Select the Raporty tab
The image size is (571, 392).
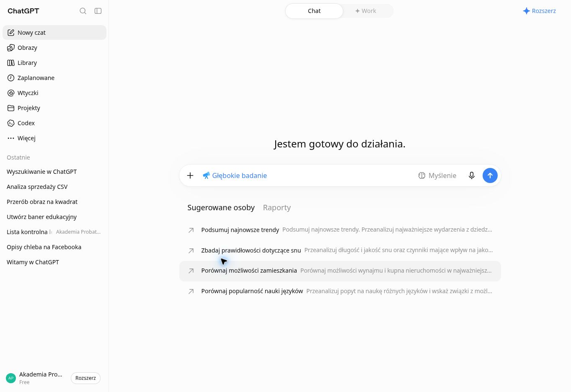pyautogui.click(x=277, y=207)
